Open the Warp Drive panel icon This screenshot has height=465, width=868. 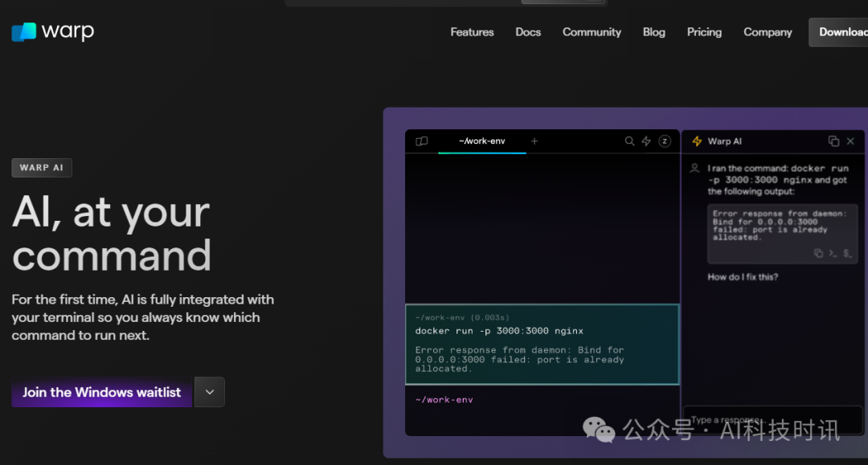(421, 141)
